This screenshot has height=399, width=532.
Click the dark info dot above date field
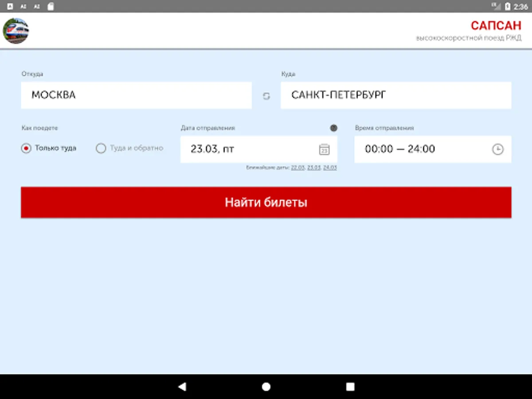click(334, 128)
